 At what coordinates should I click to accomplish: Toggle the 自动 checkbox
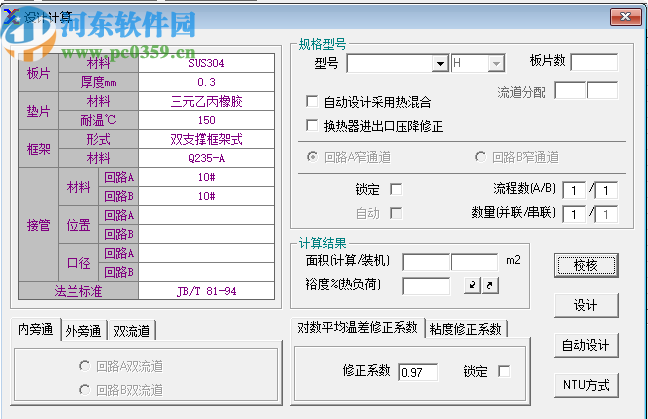(396, 213)
